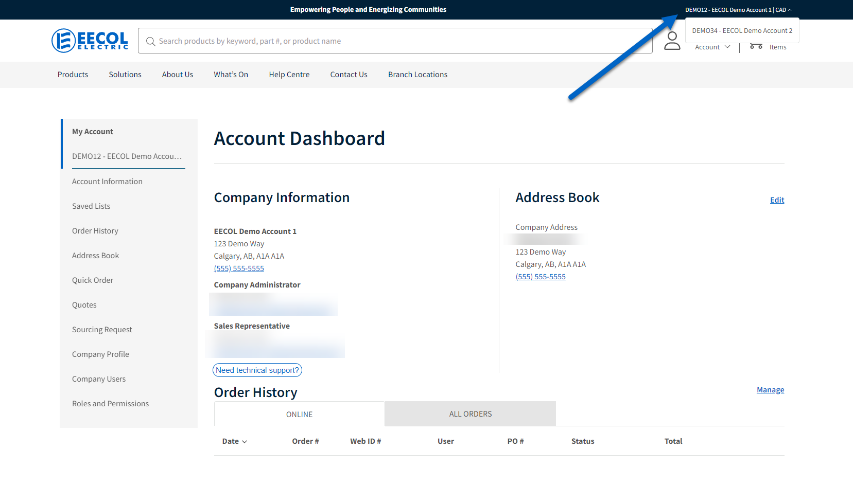Click the Company Address label
The height and width of the screenshot is (504, 853).
click(x=546, y=227)
